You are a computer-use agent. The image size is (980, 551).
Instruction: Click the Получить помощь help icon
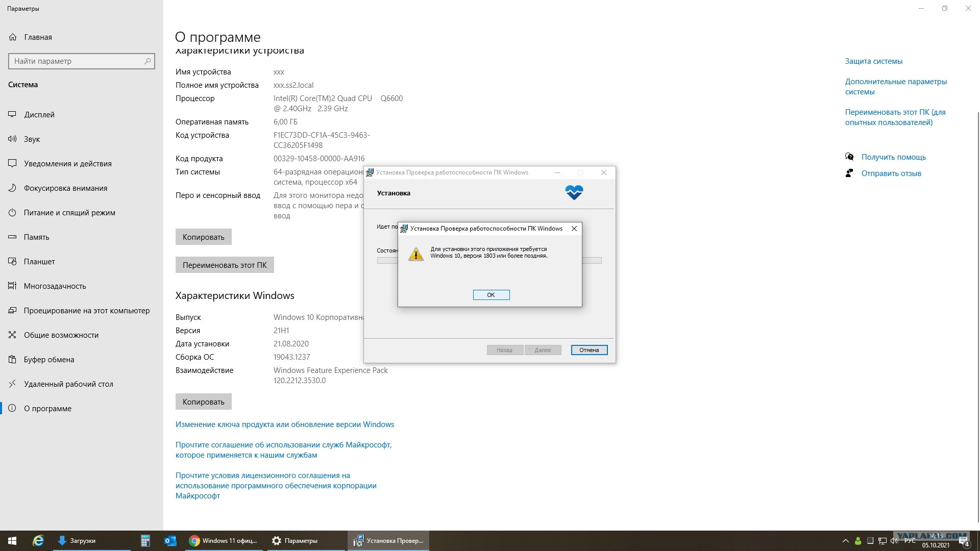click(x=849, y=157)
